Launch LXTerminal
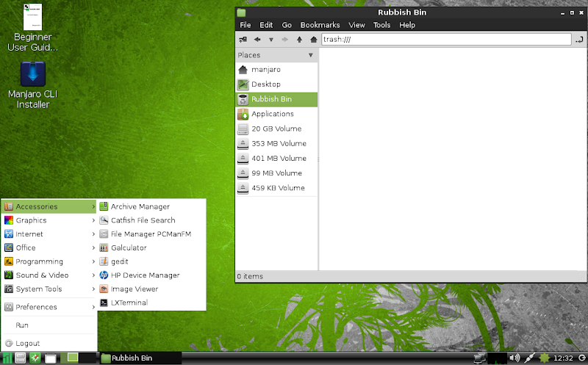The width and height of the screenshot is (588, 365). (x=151, y=303)
